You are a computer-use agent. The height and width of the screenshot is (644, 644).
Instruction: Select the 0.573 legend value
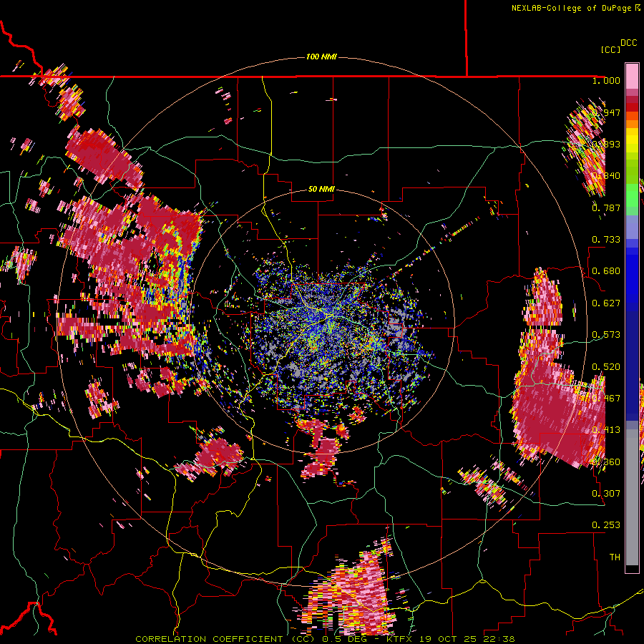coord(606,335)
